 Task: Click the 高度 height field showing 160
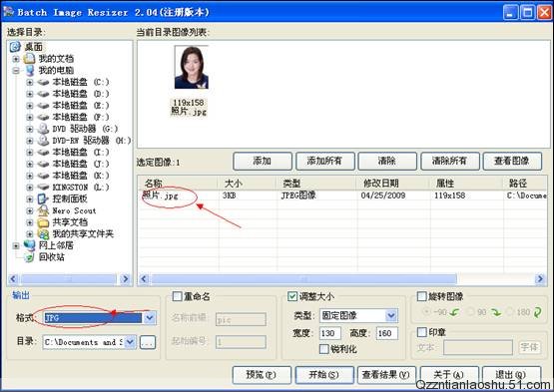click(x=387, y=333)
